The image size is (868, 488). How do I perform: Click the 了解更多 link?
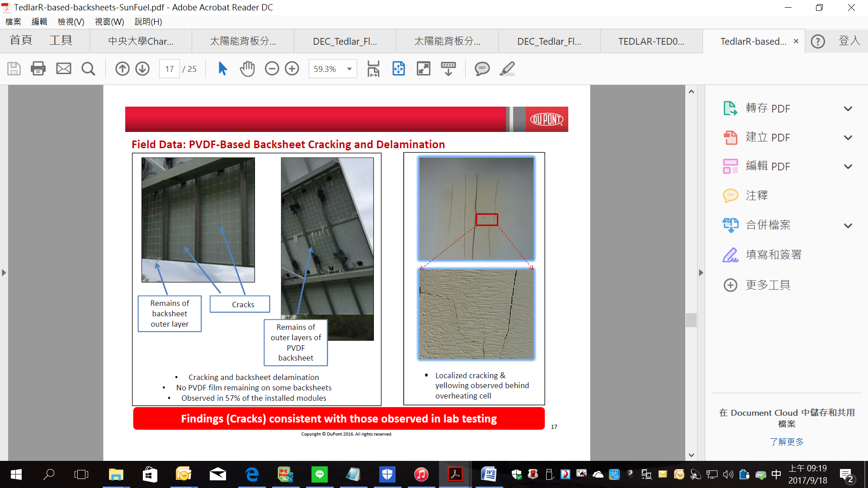coord(787,441)
